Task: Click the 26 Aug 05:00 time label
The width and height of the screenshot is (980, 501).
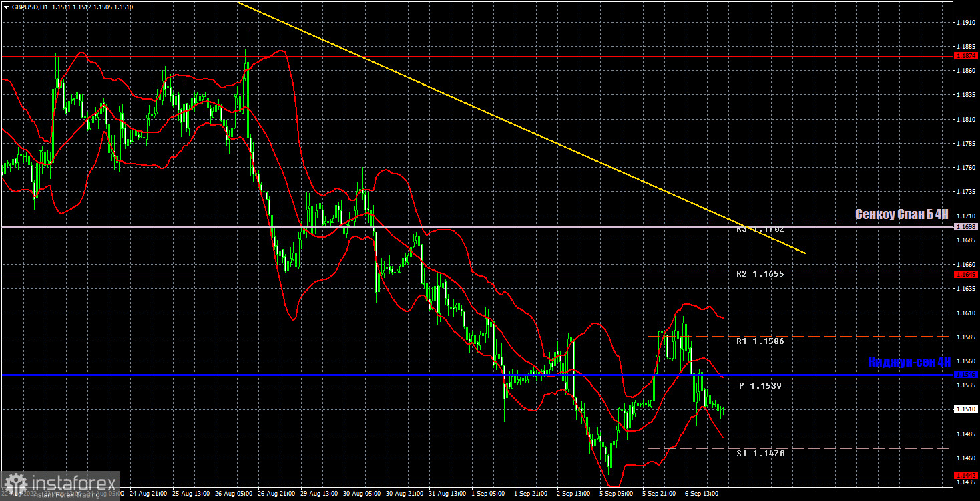Action: pyautogui.click(x=235, y=494)
